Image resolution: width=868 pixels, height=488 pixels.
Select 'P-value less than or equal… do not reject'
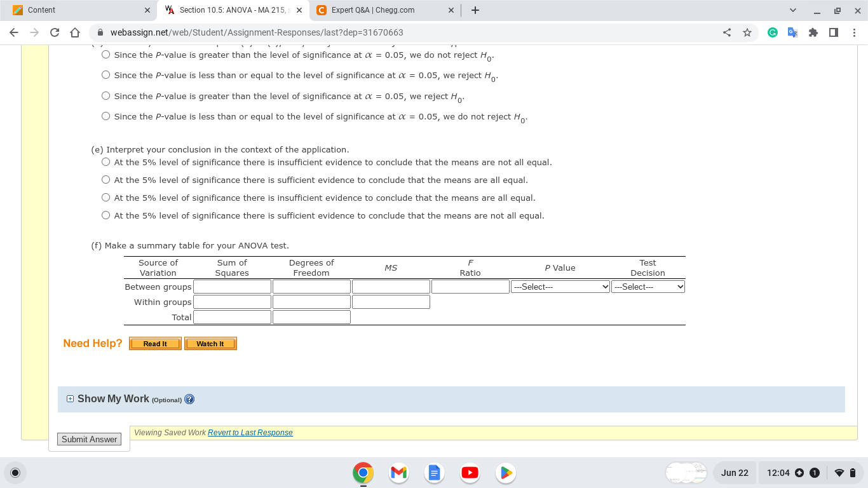coord(106,116)
